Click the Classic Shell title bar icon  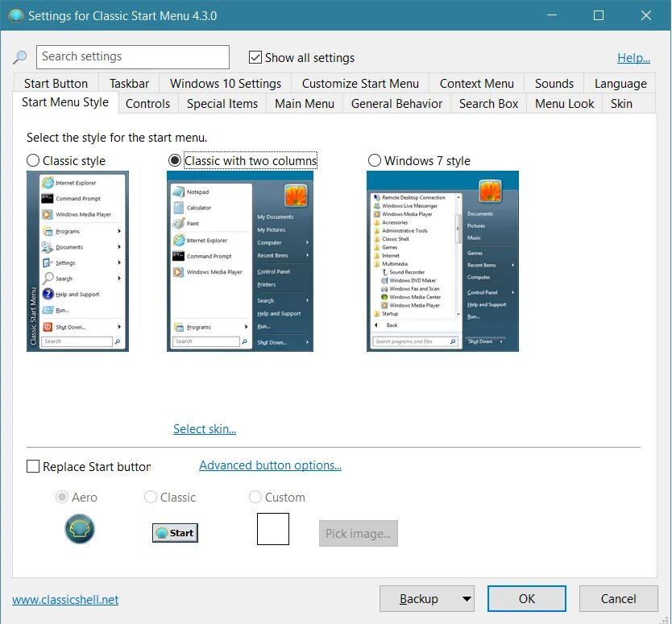coord(16,16)
